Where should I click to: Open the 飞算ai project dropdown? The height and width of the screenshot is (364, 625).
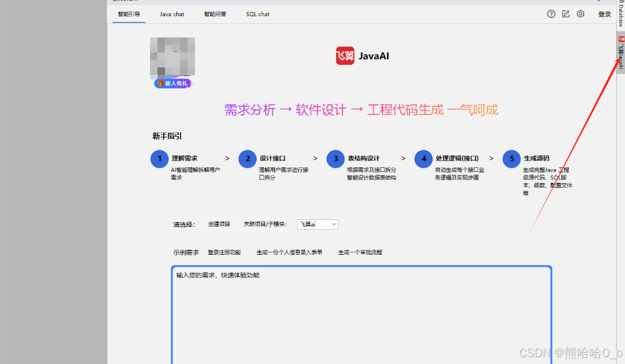(317, 224)
